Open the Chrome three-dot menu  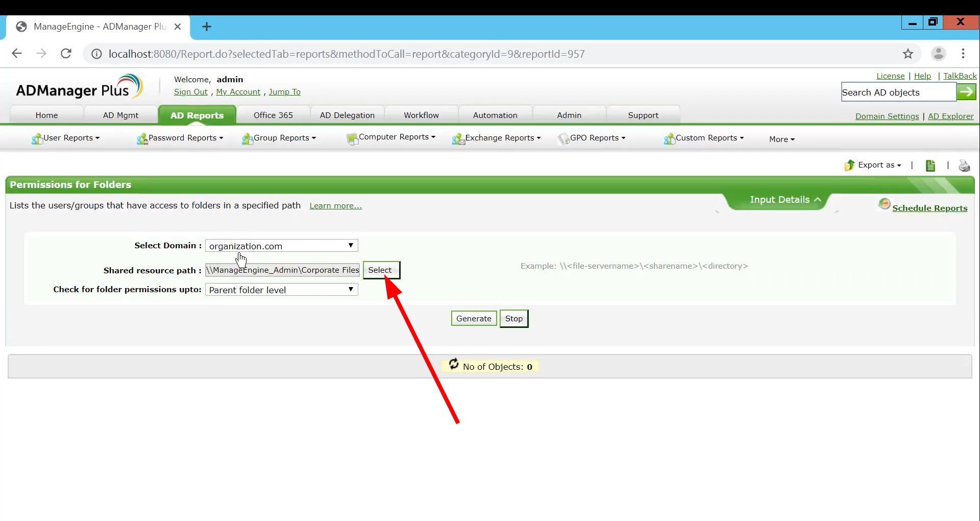click(963, 54)
